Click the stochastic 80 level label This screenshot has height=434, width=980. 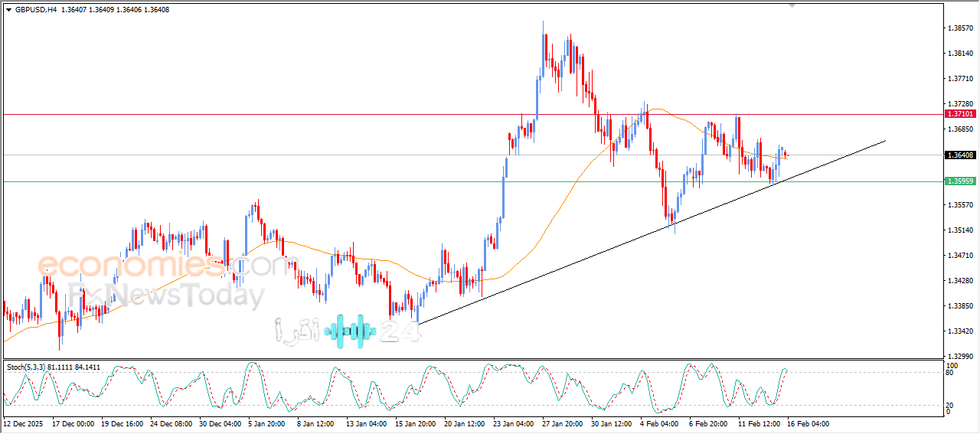[949, 374]
